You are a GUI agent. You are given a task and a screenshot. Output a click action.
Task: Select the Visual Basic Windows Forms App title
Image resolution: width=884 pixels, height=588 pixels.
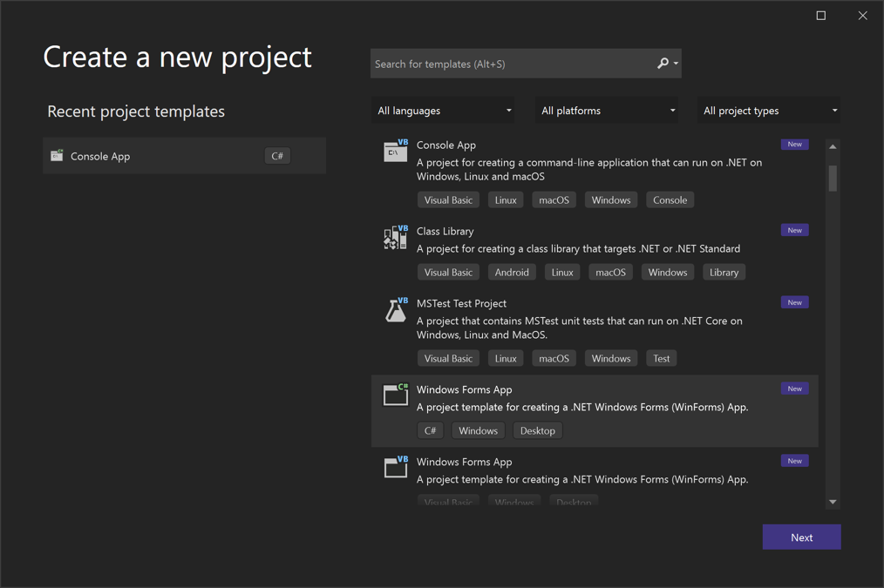click(464, 462)
